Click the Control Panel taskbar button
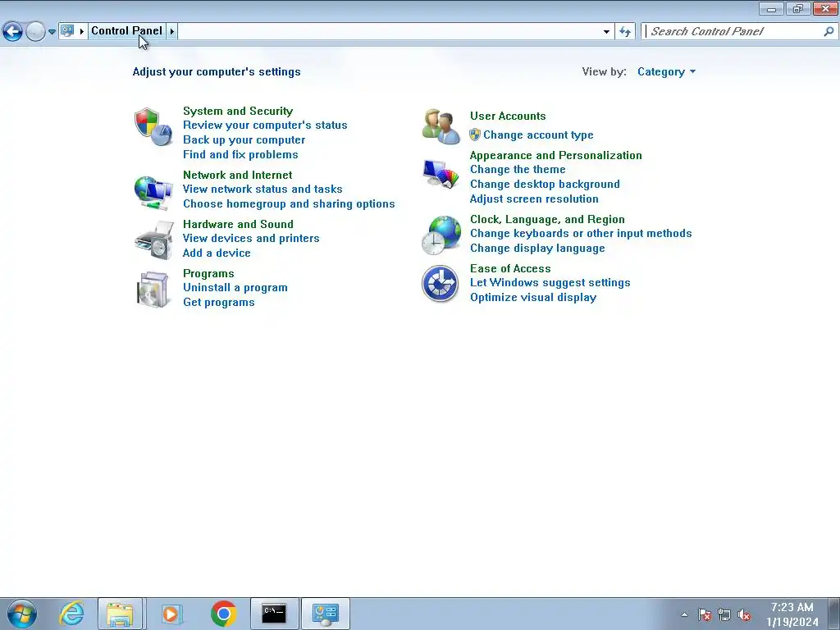840x630 pixels. click(325, 614)
